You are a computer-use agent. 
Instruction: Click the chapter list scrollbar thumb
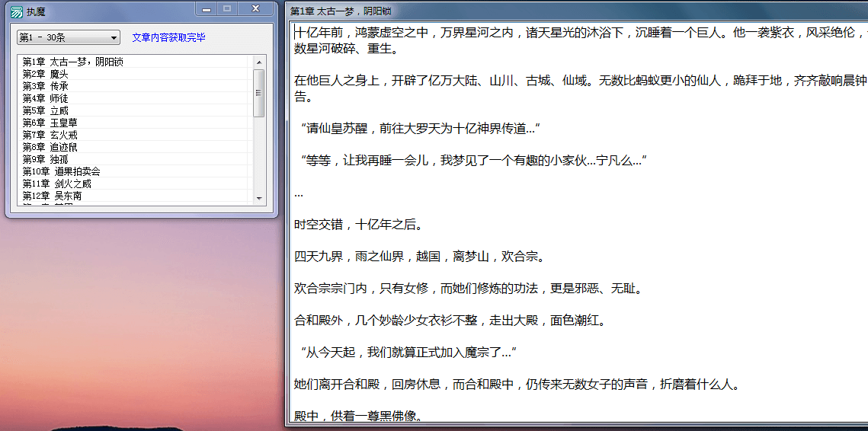click(x=258, y=93)
